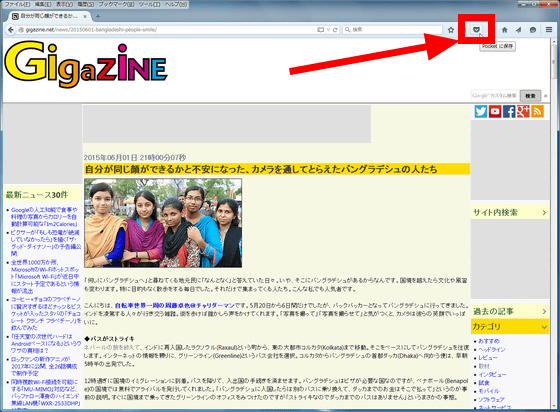Viewport: 560px width, 412px height.
Task: Close the Gigazine article tab
Action: click(85, 16)
